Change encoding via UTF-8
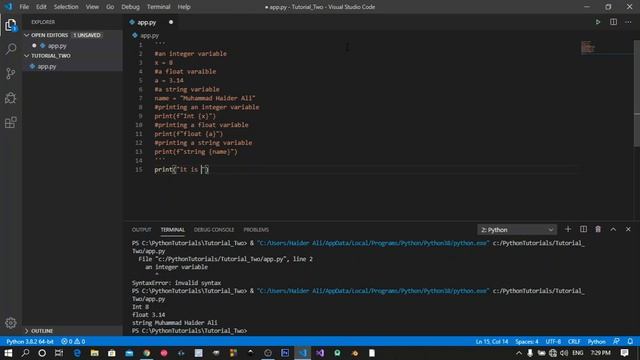640x360 pixels. pos(553,341)
